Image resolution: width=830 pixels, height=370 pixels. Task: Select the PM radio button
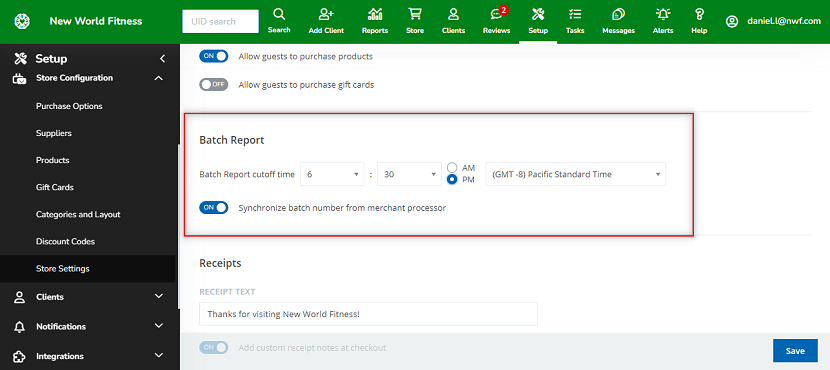tap(452, 179)
